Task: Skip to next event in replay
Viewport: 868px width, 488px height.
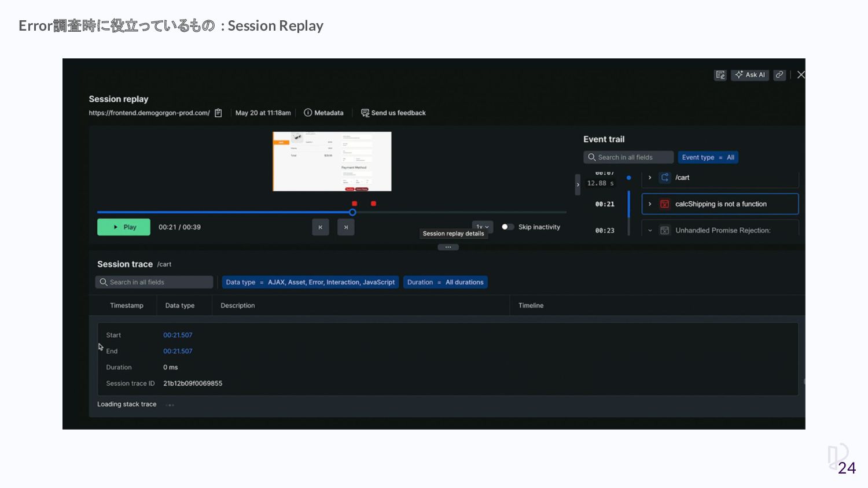Action: click(x=346, y=227)
